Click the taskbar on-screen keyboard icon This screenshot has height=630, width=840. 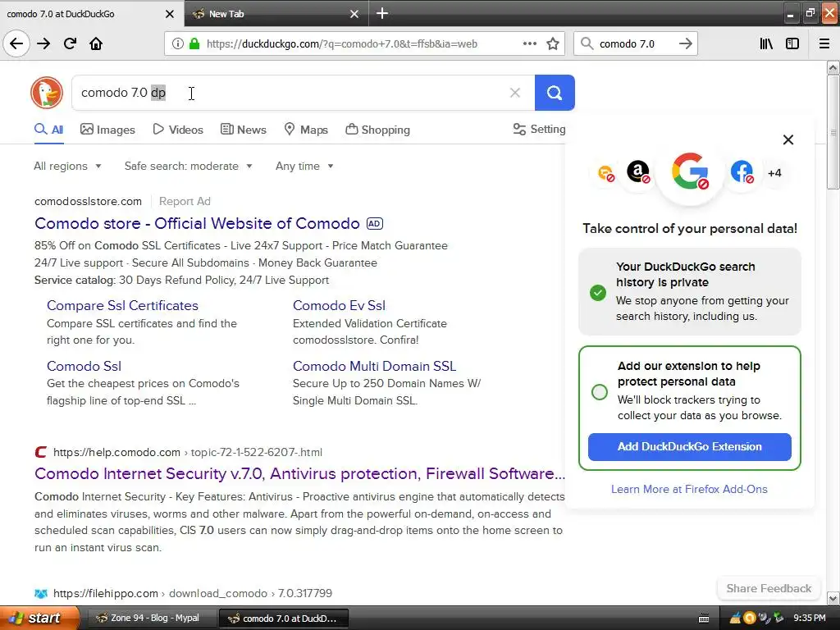704,619
